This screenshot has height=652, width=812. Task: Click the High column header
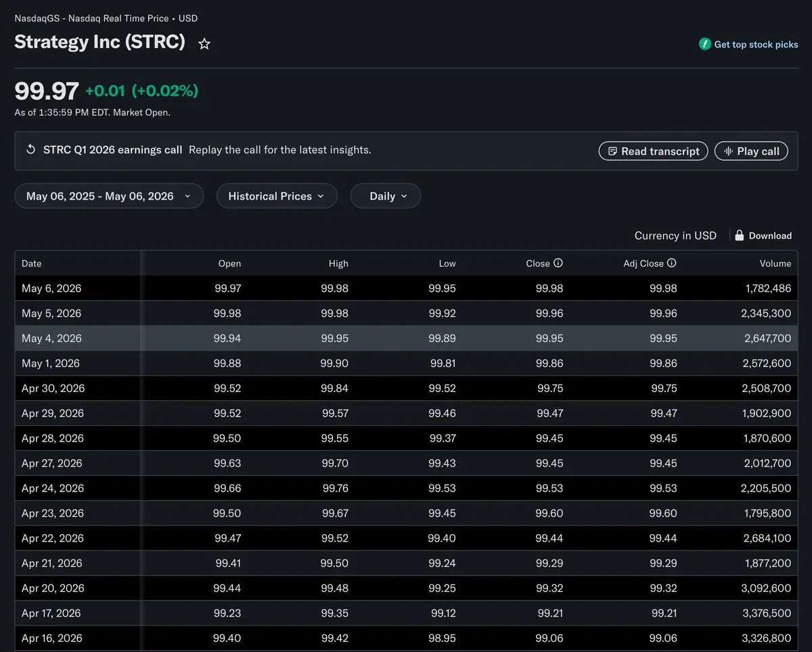(338, 263)
